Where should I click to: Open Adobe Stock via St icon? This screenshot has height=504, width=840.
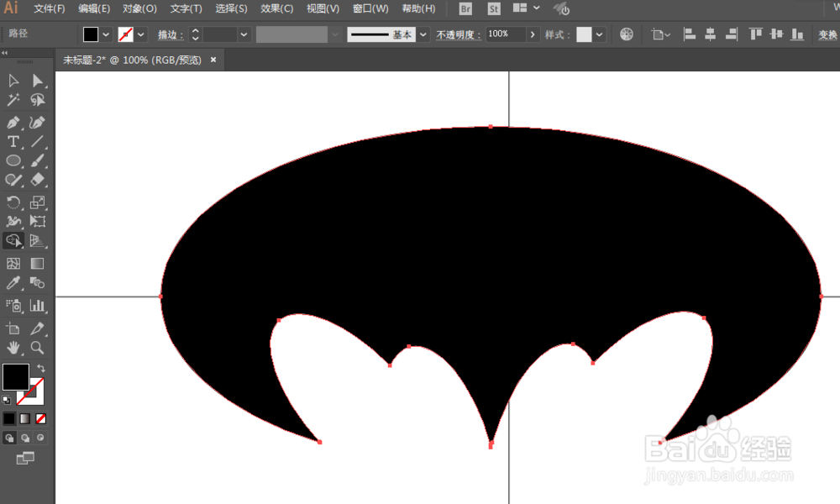click(x=493, y=8)
